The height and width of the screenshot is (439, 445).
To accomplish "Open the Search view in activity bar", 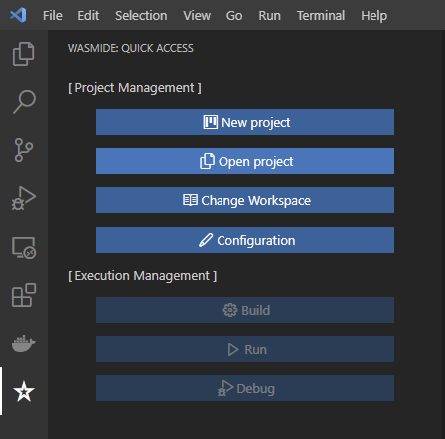I will tap(24, 102).
